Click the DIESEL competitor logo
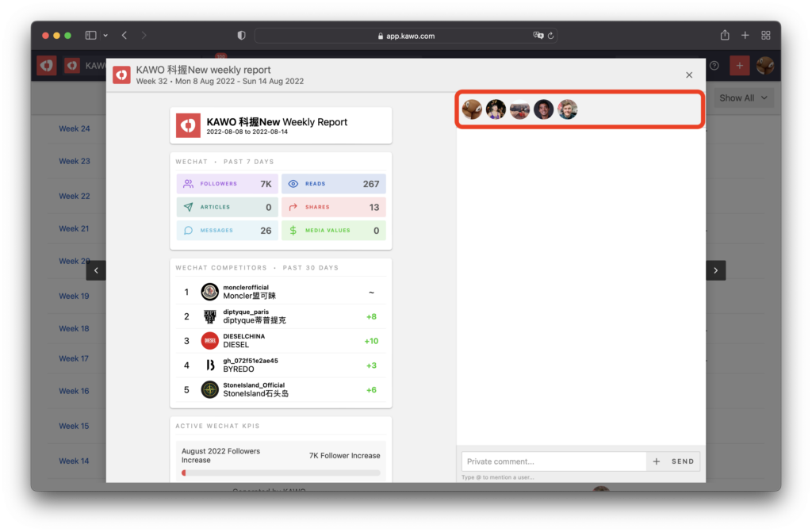The image size is (812, 532). click(x=209, y=341)
